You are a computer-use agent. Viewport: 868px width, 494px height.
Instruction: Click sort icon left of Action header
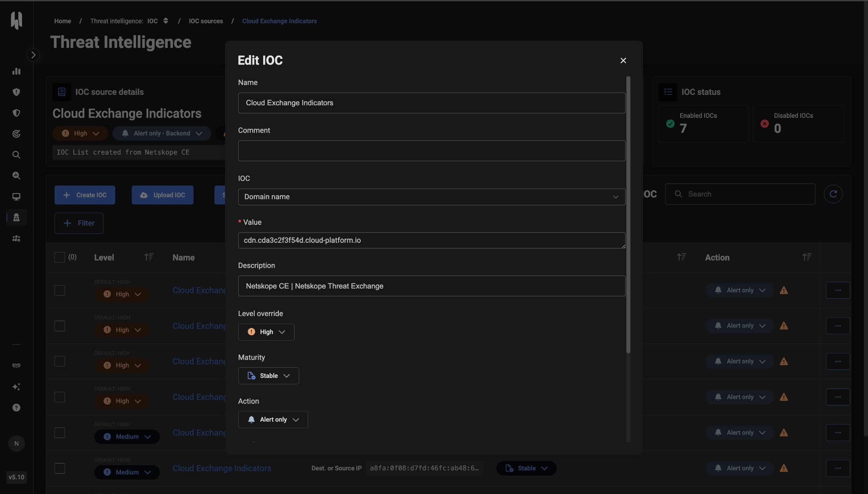[681, 257]
